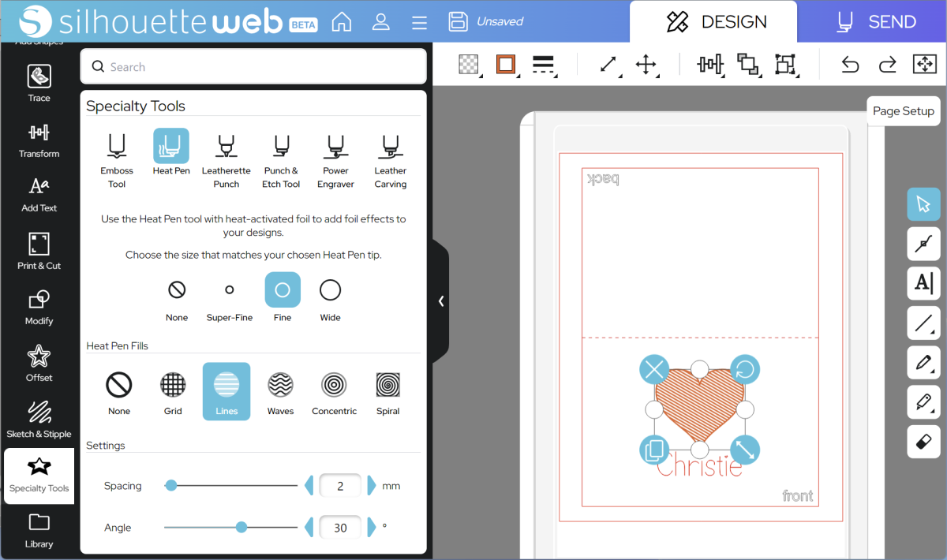Screen dimensions: 947x560
Task: Click the Angle slider handle
Action: pyautogui.click(x=241, y=527)
